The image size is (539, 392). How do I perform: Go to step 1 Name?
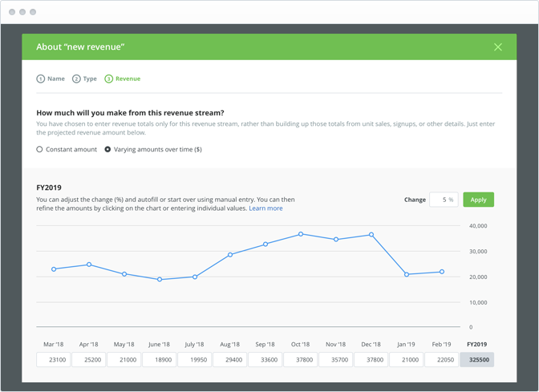51,79
